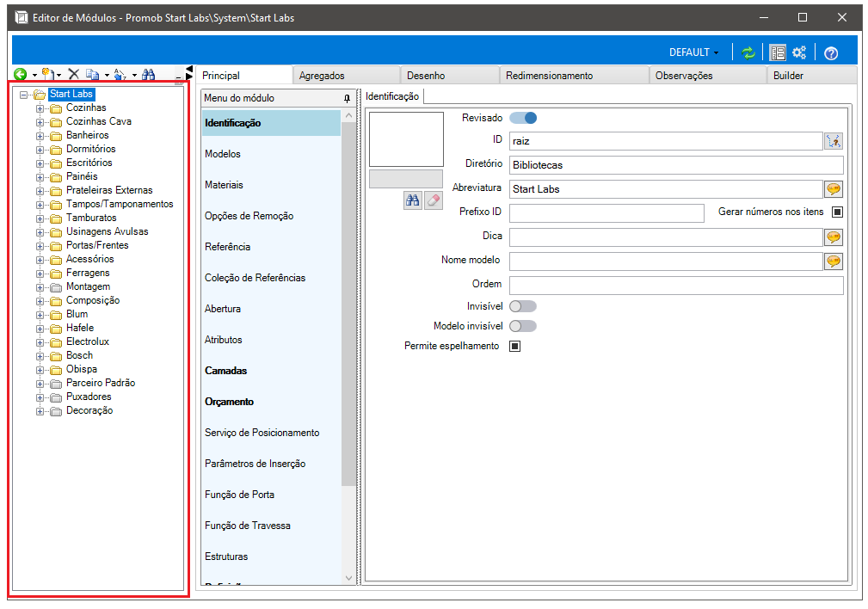
Task: Open Materiais in module menu
Action: click(271, 185)
